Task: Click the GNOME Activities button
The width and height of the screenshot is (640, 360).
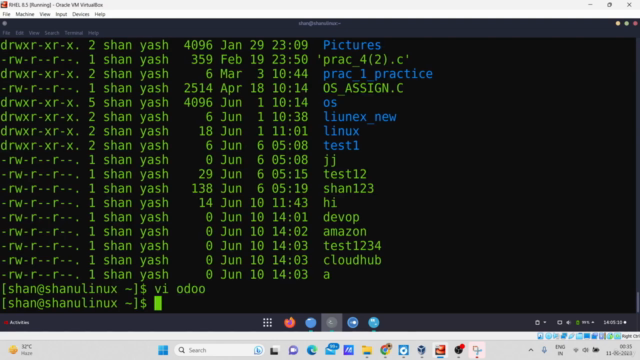Action: tap(17, 322)
